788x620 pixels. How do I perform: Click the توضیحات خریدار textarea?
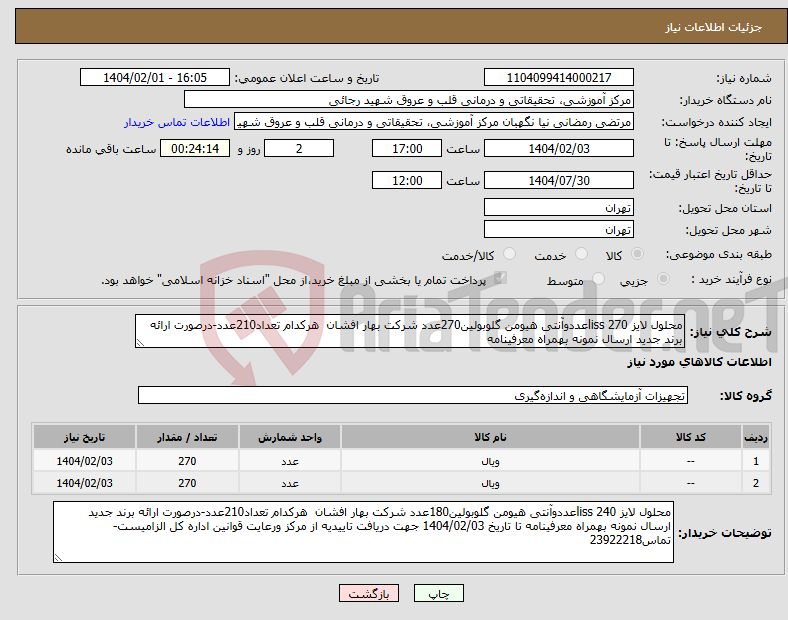363,532
